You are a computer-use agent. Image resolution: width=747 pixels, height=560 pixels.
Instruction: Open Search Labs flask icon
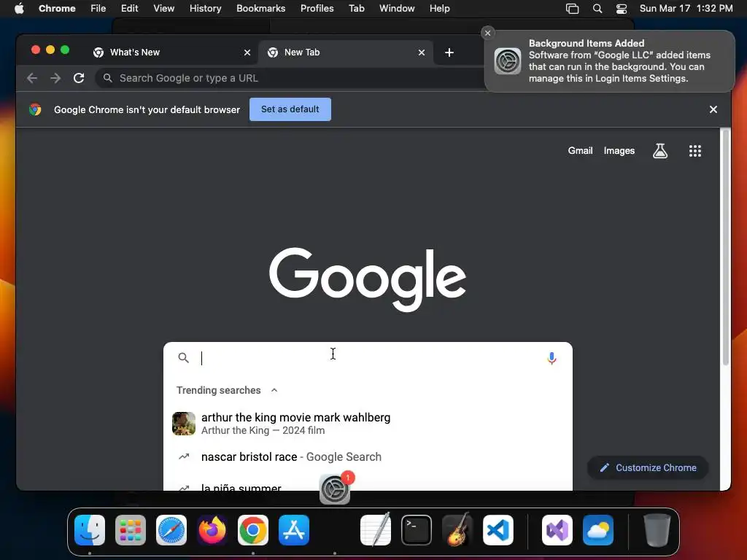659,151
